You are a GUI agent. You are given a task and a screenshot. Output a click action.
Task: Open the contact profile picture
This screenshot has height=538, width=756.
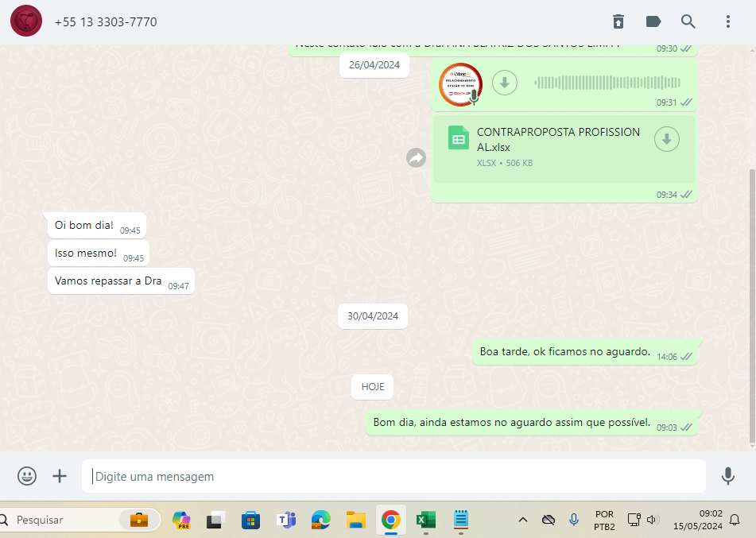point(26,21)
